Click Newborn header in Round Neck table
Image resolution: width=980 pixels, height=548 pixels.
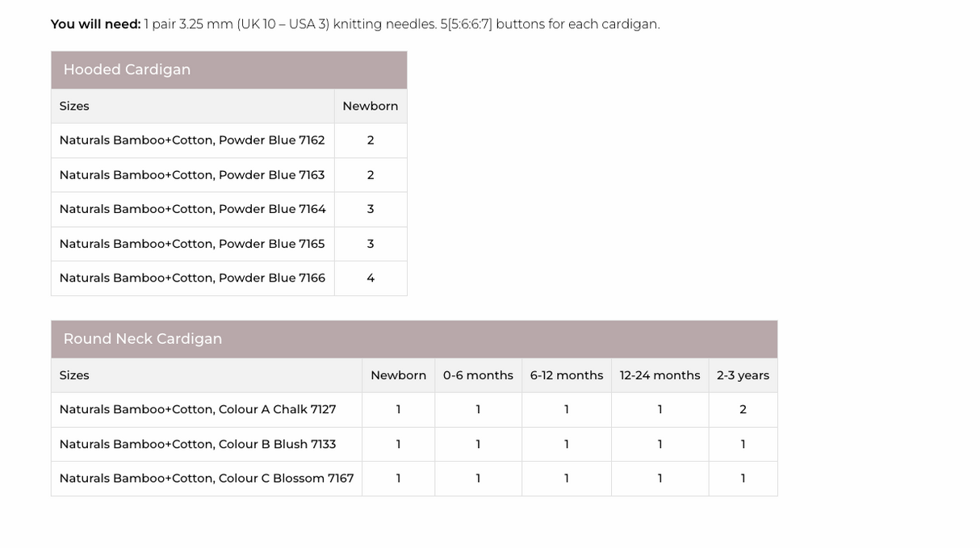398,375
